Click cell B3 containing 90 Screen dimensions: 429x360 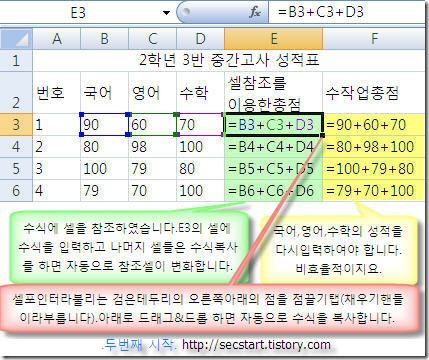click(x=104, y=124)
